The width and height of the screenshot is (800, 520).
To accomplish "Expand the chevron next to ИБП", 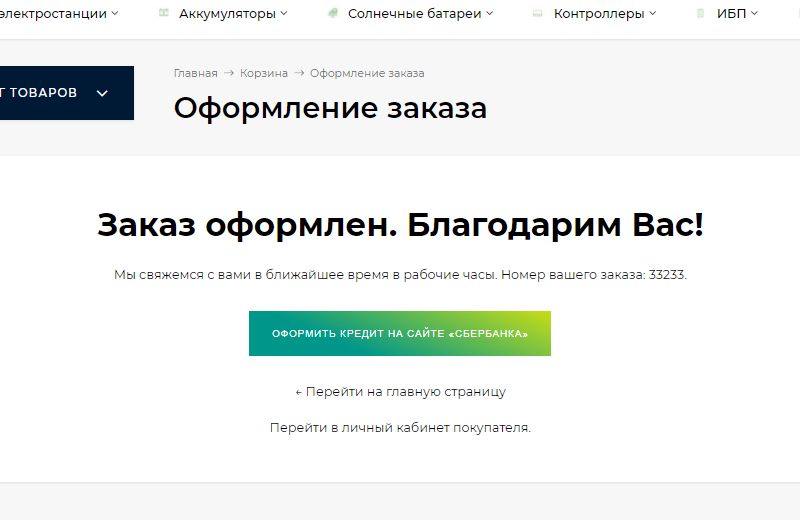I will (754, 14).
